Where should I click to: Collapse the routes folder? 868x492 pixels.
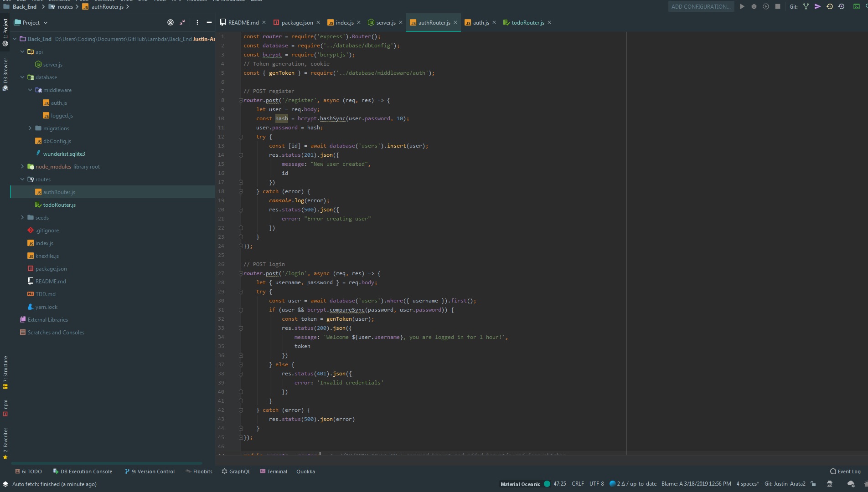(22, 179)
